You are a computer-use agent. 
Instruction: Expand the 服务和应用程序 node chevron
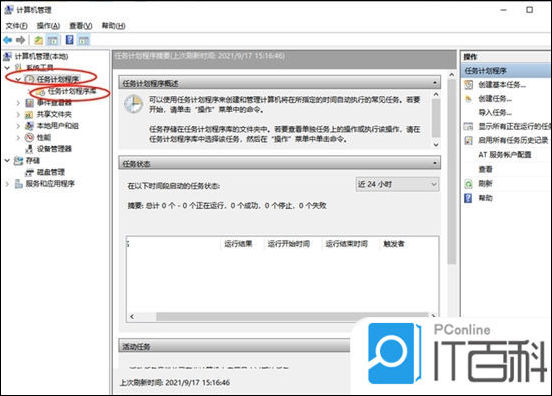pyautogui.click(x=7, y=184)
